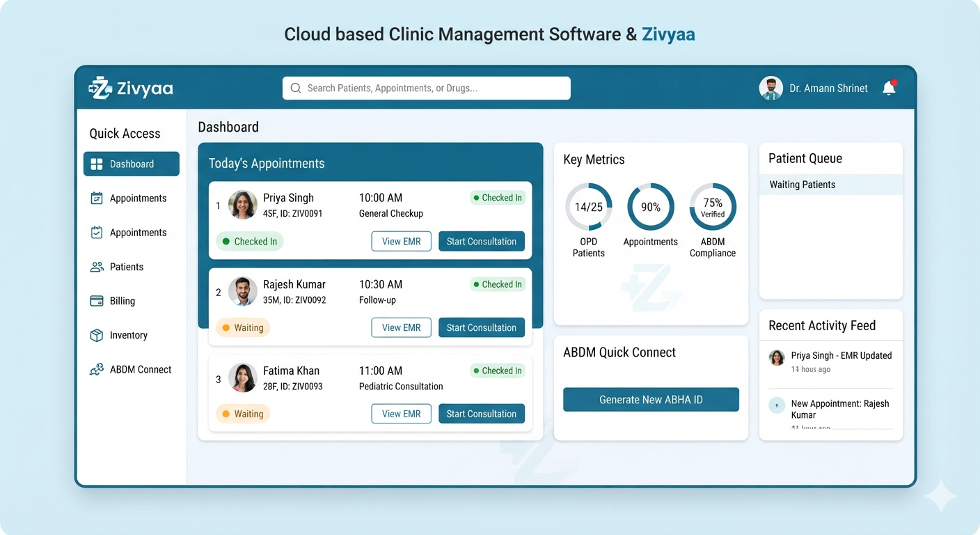This screenshot has width=980, height=535.
Task: Click Rajesh Kumar's top-right Checked In badge
Action: [x=497, y=284]
